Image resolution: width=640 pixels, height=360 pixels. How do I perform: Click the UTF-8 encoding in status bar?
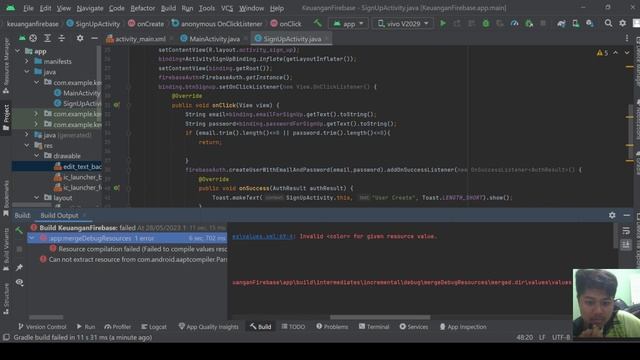point(561,338)
